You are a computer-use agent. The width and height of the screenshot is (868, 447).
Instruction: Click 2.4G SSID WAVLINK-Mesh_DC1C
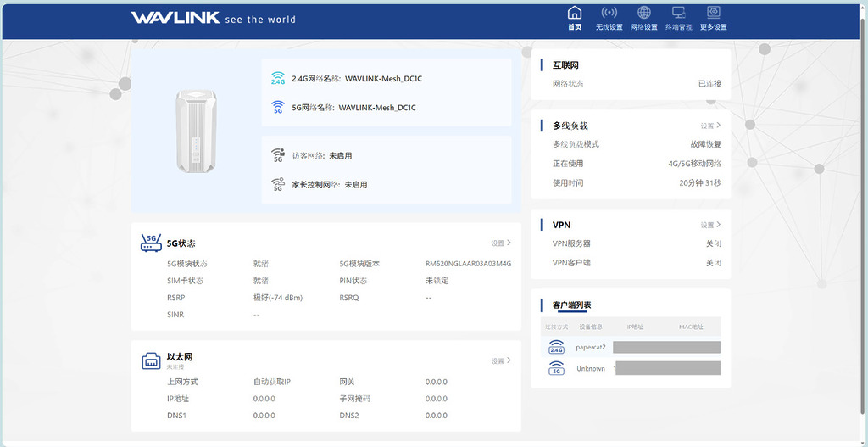(x=384, y=79)
